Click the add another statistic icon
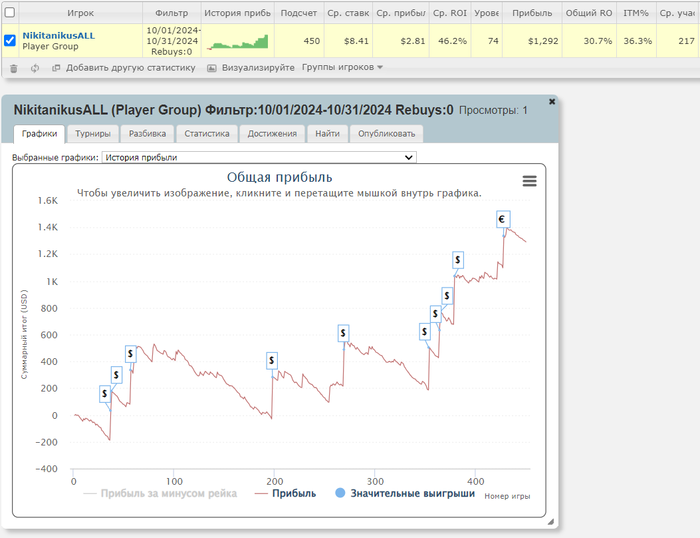 click(56, 68)
